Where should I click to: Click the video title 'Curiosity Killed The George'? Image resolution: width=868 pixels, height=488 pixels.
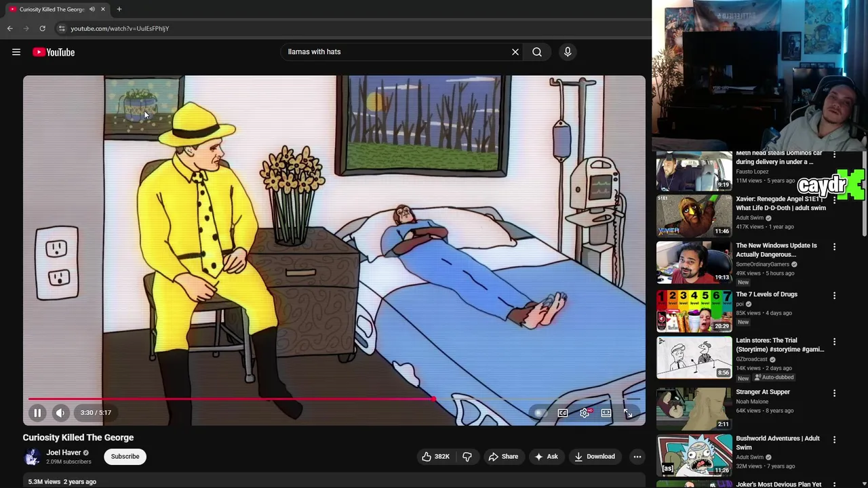coord(78,438)
